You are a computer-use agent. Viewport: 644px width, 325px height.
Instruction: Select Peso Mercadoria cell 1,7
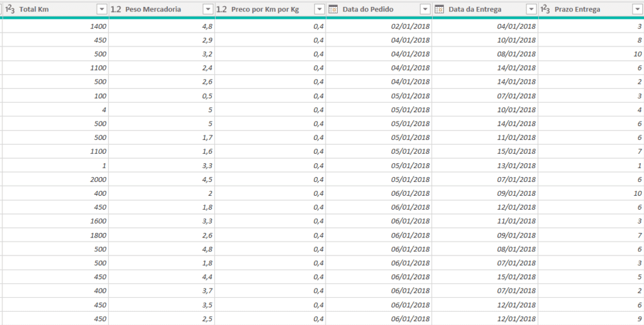click(x=162, y=137)
